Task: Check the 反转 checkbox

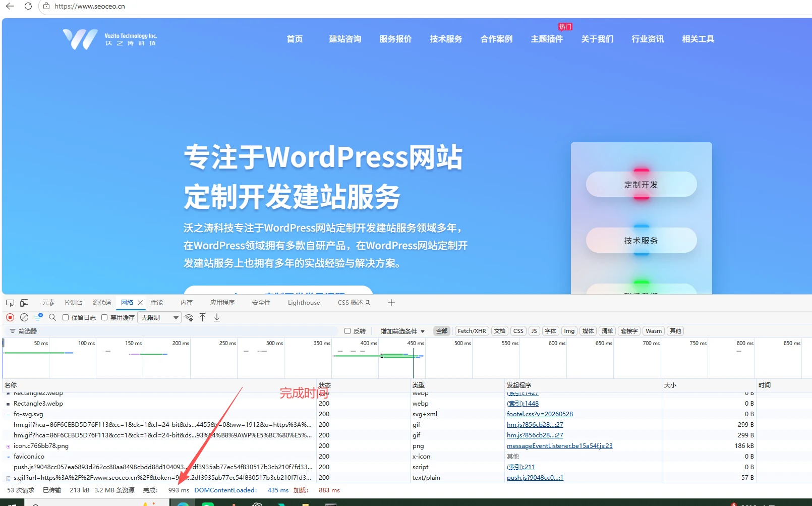Action: click(x=347, y=331)
